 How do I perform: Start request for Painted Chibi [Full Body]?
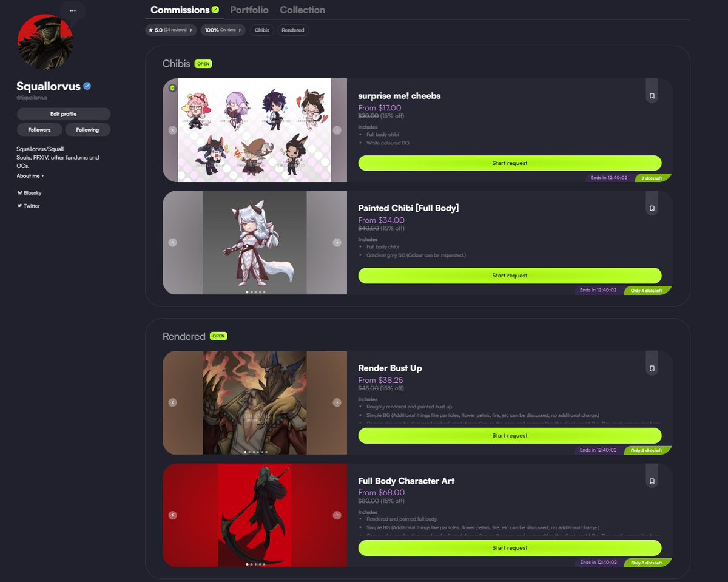pyautogui.click(x=510, y=276)
